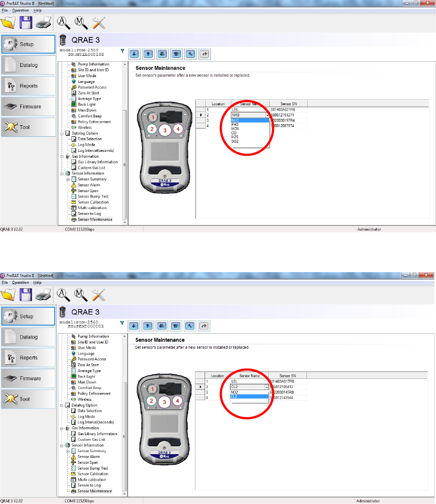Viewport: 436px width, 504px height.
Task: Open file folder icon in PGM-2560 window
Action: (8, 295)
